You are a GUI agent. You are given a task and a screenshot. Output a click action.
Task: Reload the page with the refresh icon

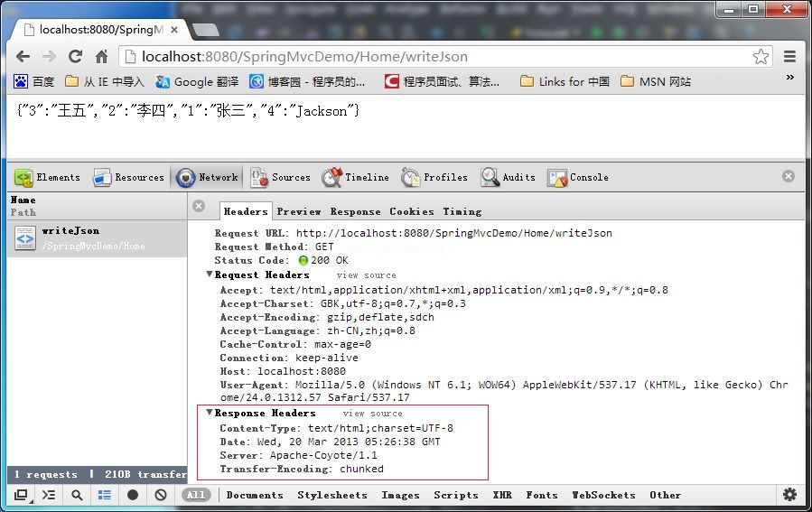[76, 56]
